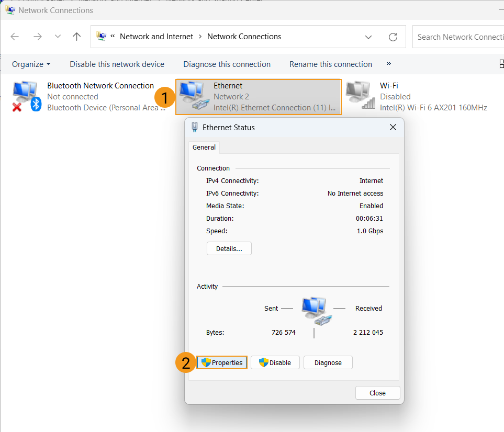Click the Diagnose button
This screenshot has height=432, width=504.
coord(328,362)
